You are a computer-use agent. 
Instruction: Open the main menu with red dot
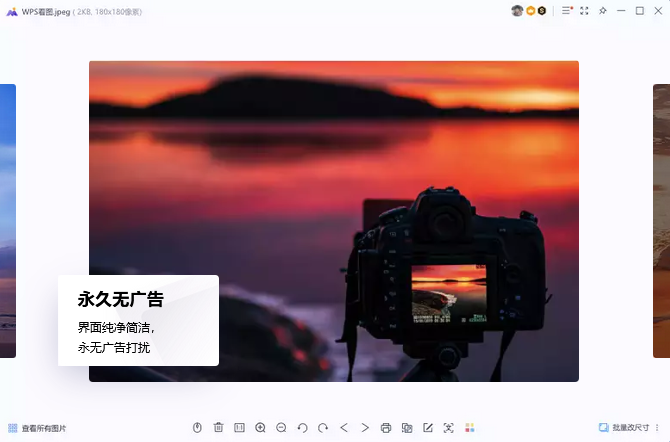[567, 11]
